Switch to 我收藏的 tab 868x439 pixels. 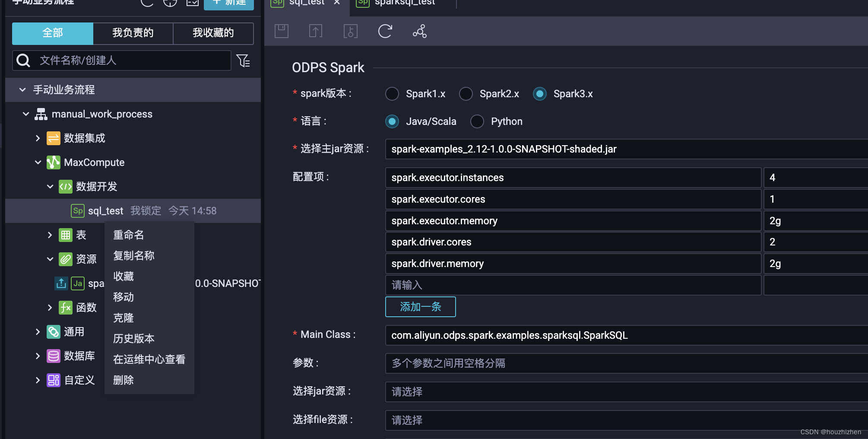[x=213, y=33]
